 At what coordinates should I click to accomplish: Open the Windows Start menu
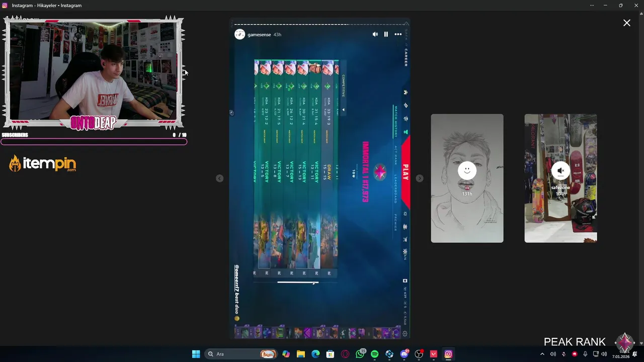point(196,354)
